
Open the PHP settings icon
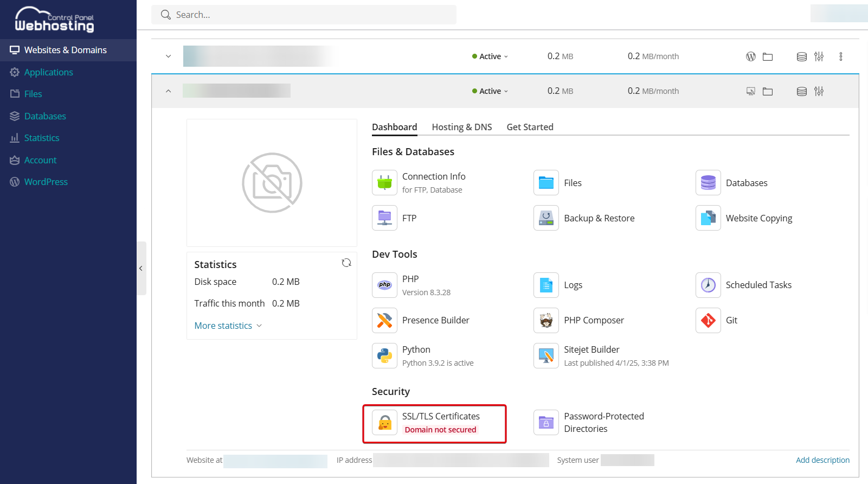pos(384,285)
